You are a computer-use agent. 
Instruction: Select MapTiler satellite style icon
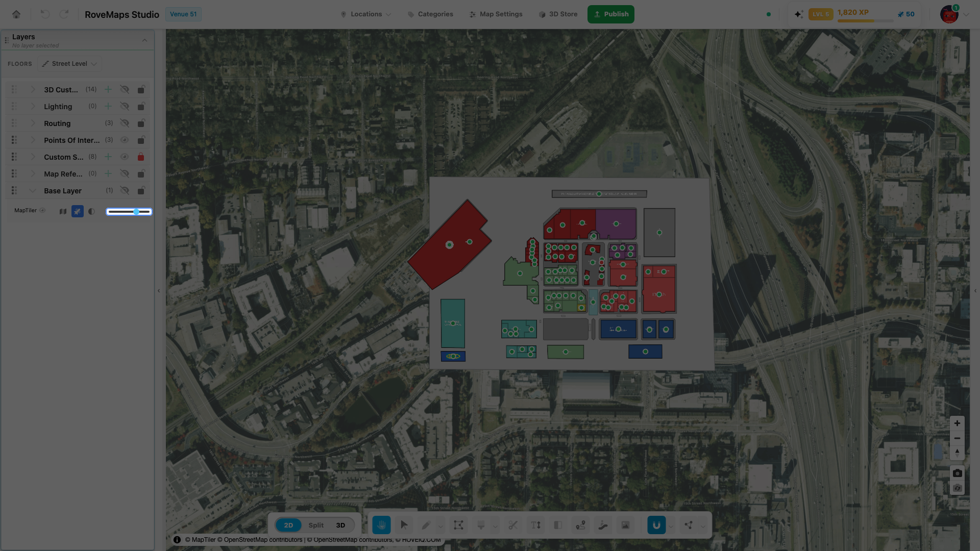(77, 211)
